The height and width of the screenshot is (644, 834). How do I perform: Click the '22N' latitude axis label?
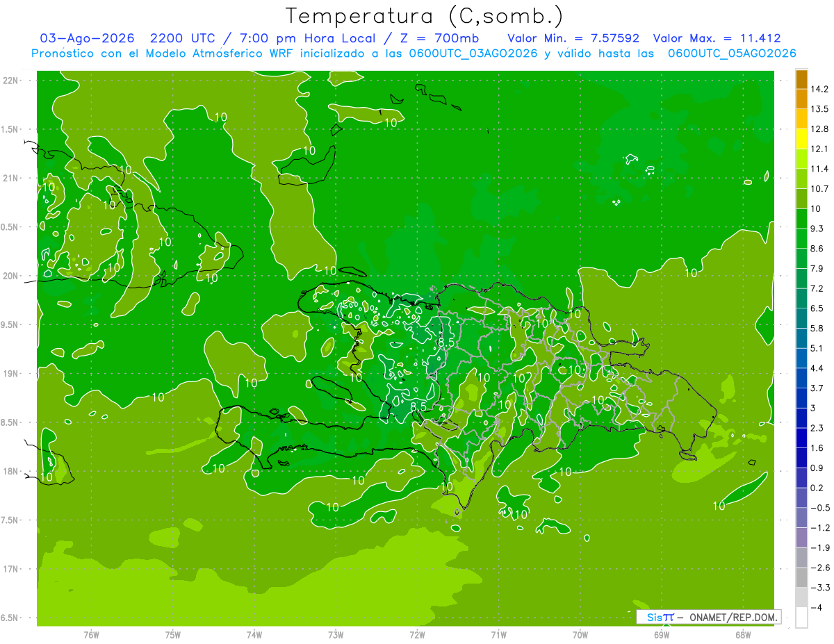(x=11, y=80)
